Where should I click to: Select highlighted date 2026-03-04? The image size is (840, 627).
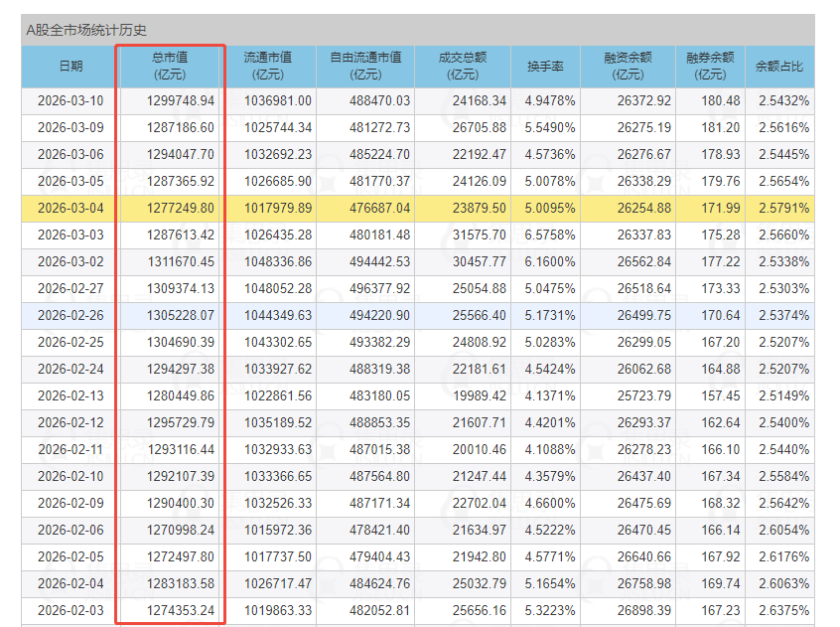tap(70, 208)
